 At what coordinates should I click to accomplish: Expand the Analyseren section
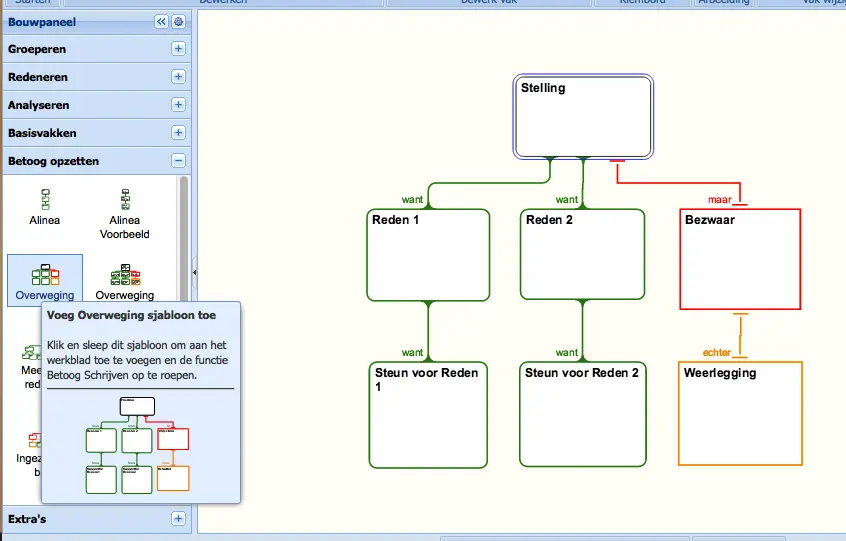(x=178, y=105)
